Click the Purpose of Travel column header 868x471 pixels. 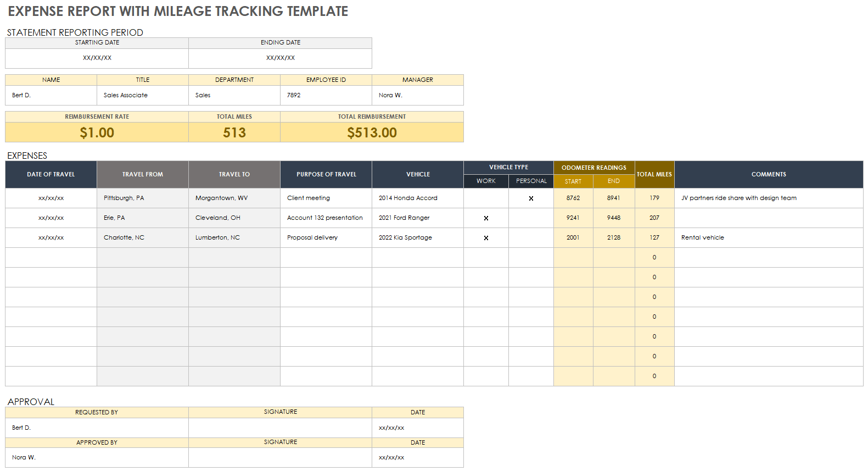coord(326,174)
